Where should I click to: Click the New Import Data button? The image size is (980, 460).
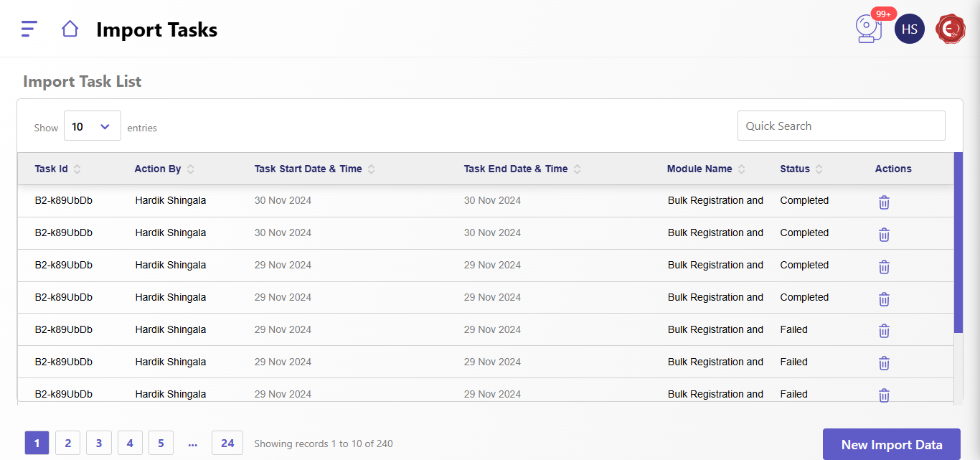[891, 445]
